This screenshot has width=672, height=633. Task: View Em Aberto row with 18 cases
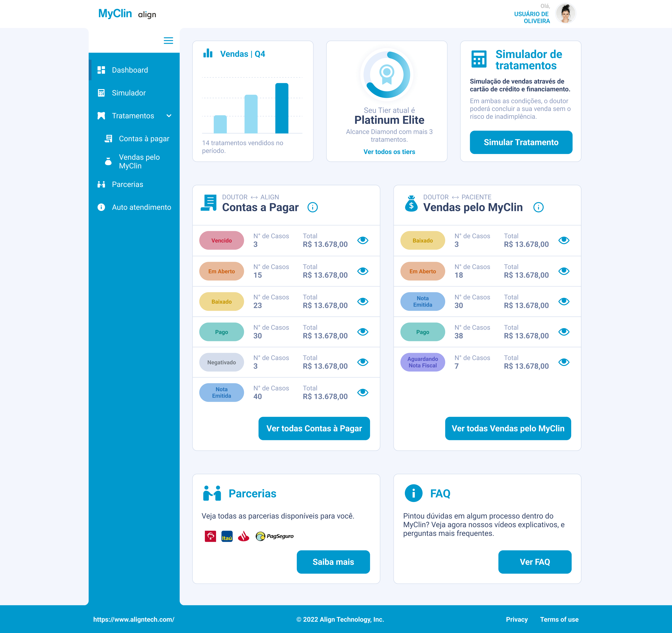(x=564, y=271)
